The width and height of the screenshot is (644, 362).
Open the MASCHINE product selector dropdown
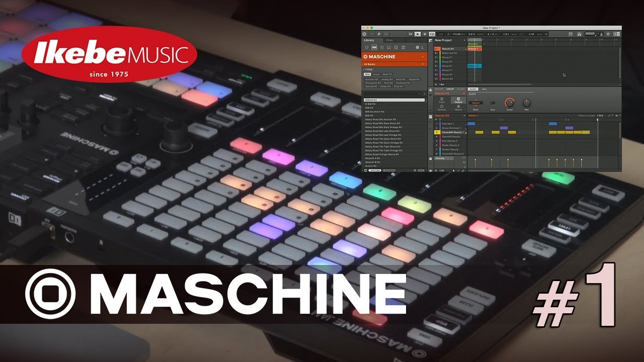[x=394, y=56]
